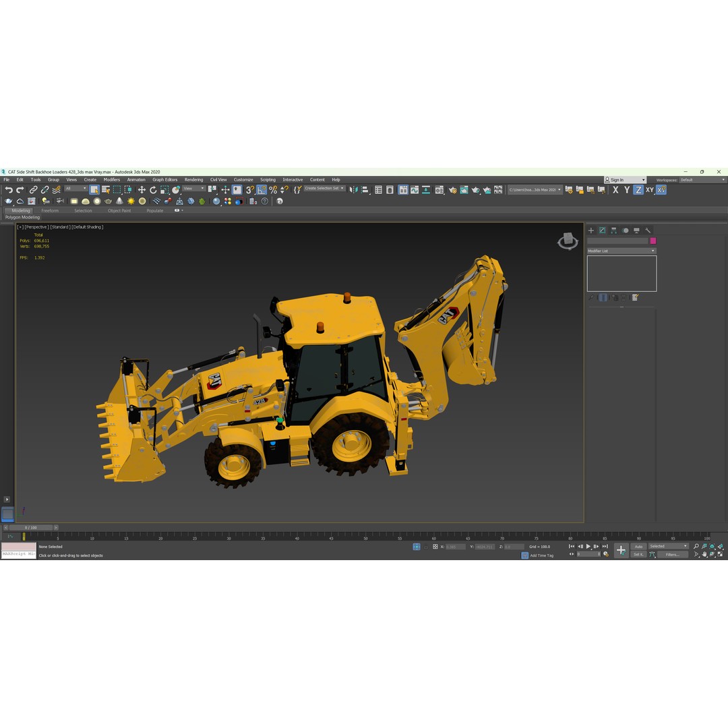Toggle the Angle Snap button
This screenshot has height=728, width=728.
262,190
